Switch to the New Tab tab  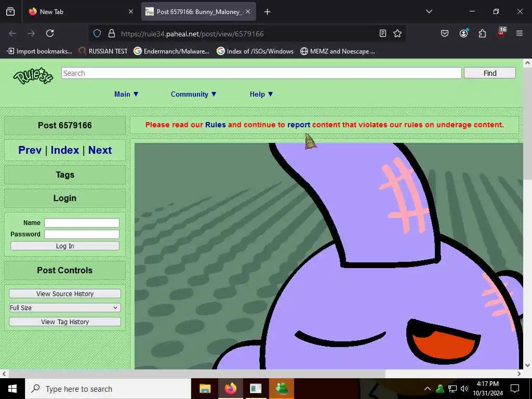[x=79, y=11]
